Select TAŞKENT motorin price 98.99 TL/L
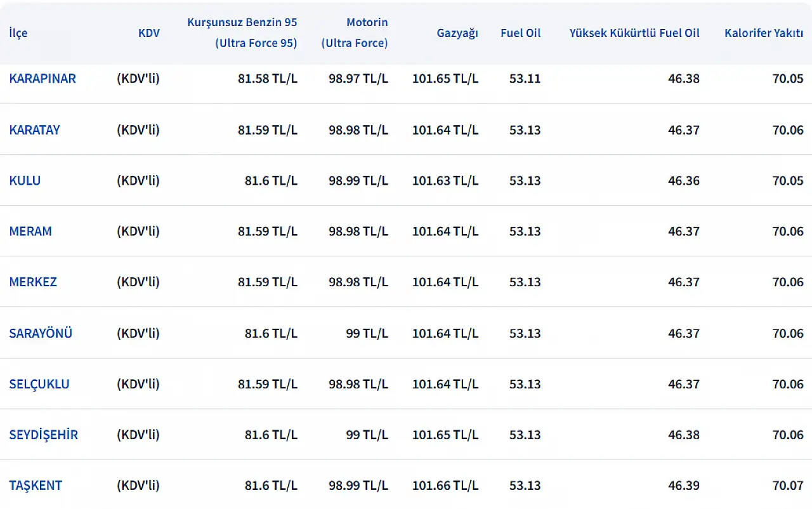This screenshot has width=812, height=509. (x=358, y=486)
